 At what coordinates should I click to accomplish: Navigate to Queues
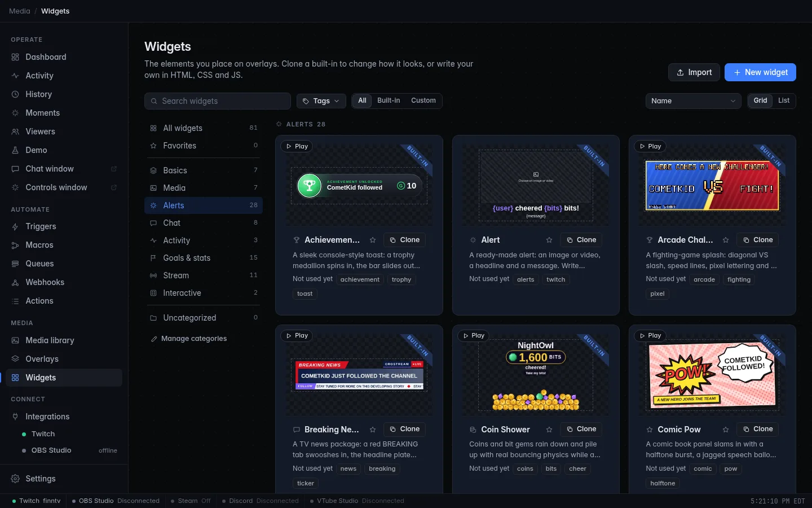[64, 264]
